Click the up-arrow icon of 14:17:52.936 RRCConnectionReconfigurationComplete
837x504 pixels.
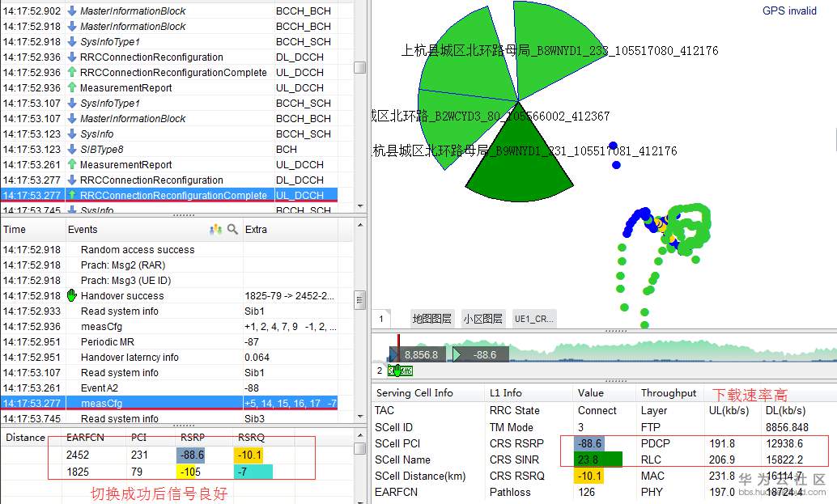coord(72,72)
